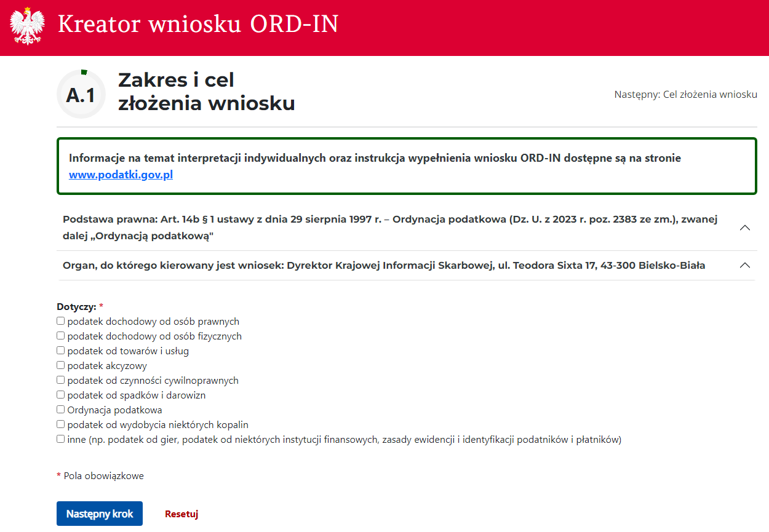Click the A.1 step progress circle

click(81, 95)
